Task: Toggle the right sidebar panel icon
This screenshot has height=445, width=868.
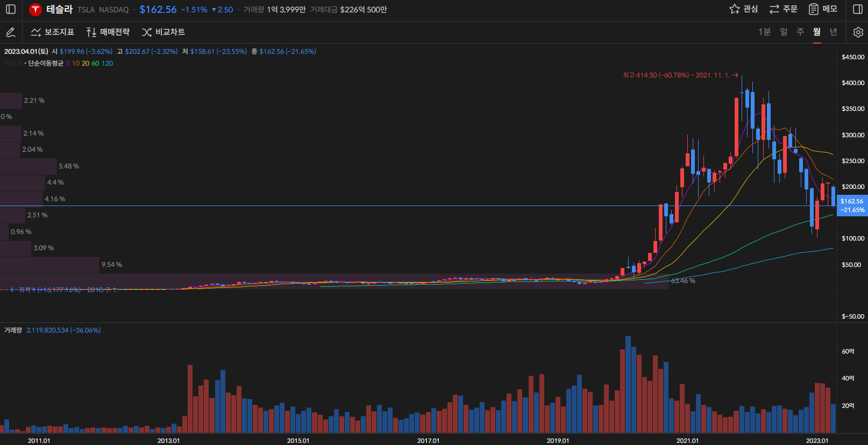Action: 858,9
